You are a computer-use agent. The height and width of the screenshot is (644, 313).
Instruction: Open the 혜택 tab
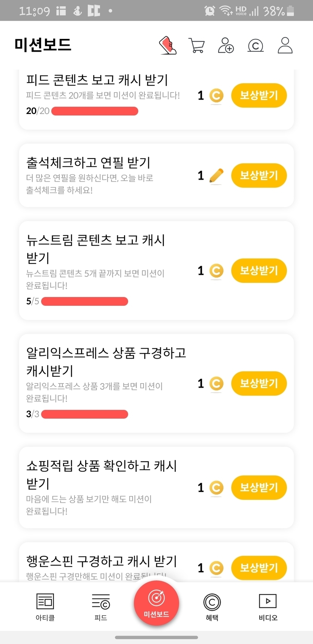(x=212, y=607)
